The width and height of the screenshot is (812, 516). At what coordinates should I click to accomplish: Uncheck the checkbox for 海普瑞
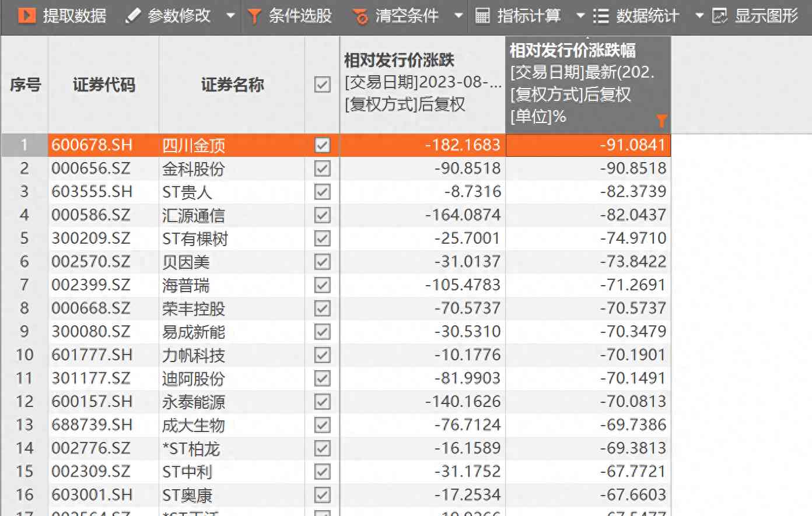tap(323, 285)
